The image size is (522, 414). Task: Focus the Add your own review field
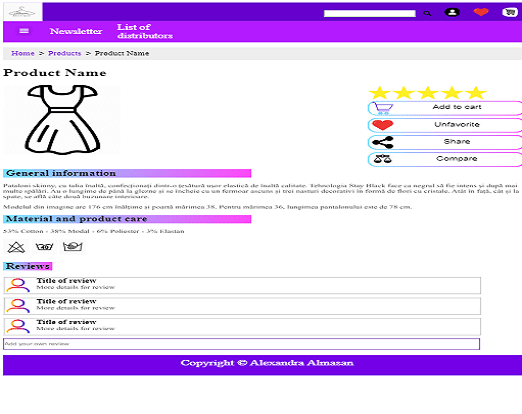click(241, 344)
